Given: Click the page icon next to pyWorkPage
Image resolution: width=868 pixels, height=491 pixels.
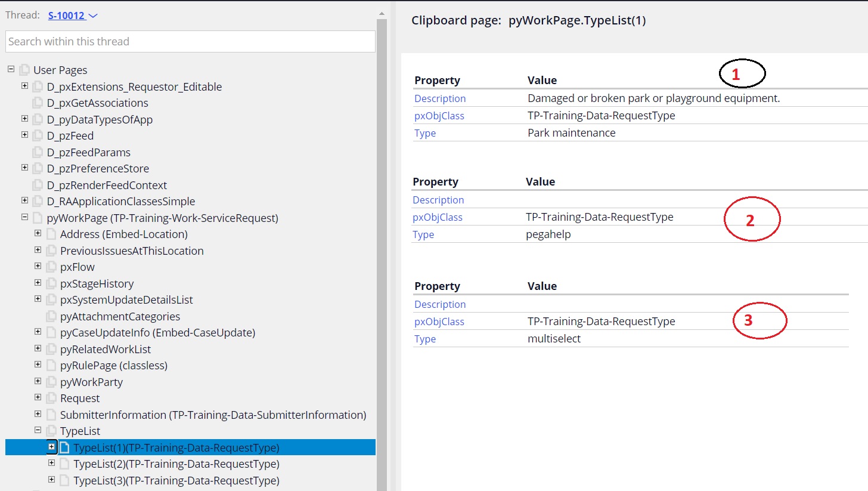Looking at the screenshot, I should coord(37,218).
